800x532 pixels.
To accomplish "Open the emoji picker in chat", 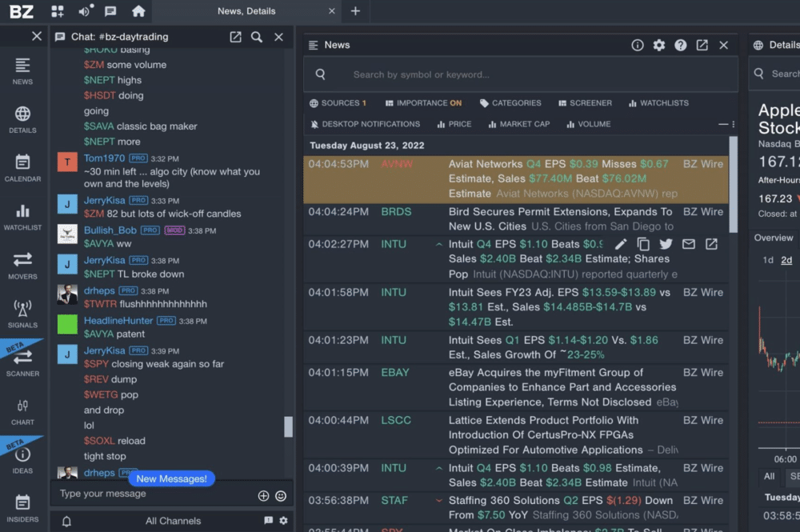I will [281, 496].
